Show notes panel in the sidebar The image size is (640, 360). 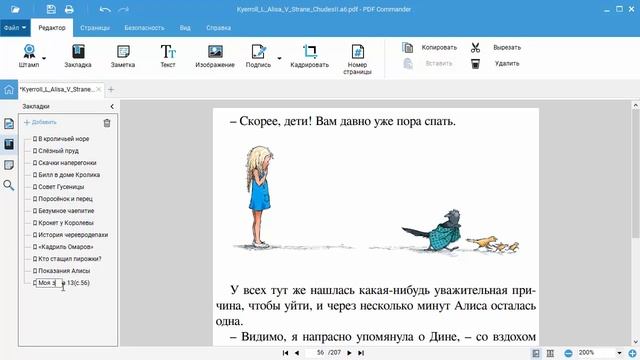click(x=9, y=165)
